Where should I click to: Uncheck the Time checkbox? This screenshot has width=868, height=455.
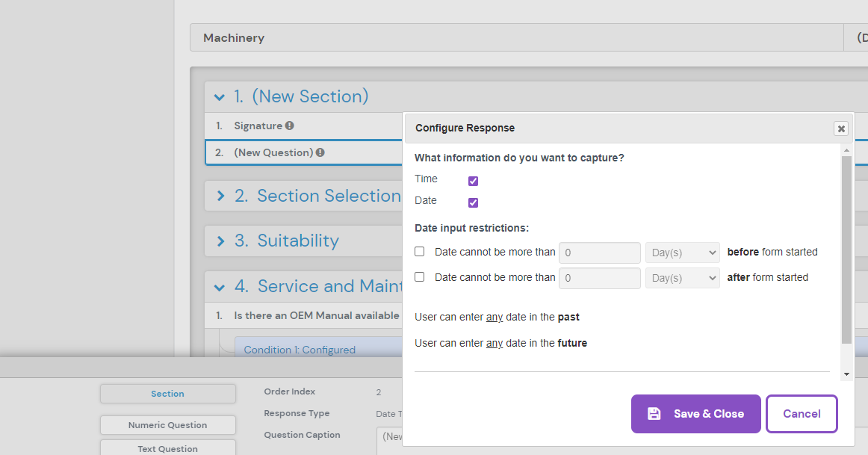[x=473, y=181]
